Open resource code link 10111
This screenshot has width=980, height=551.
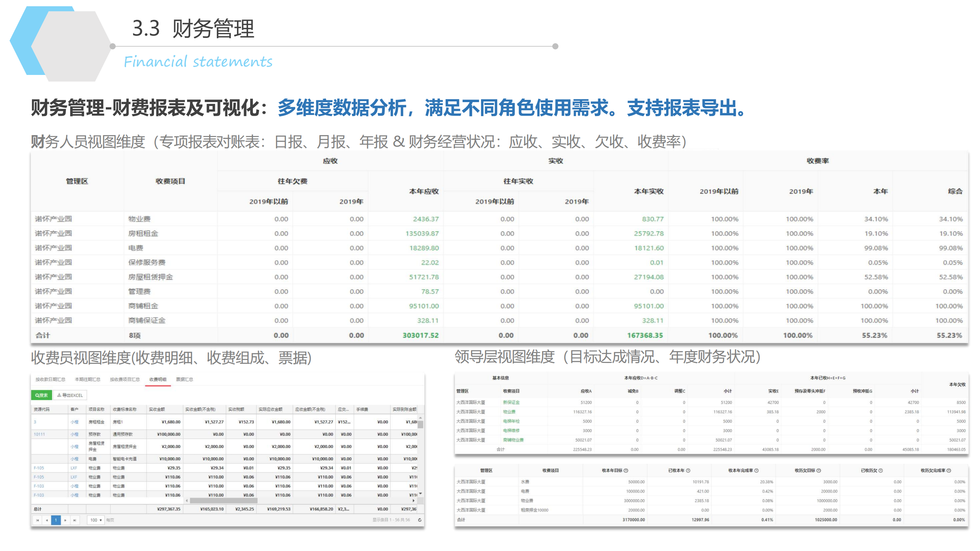39,434
